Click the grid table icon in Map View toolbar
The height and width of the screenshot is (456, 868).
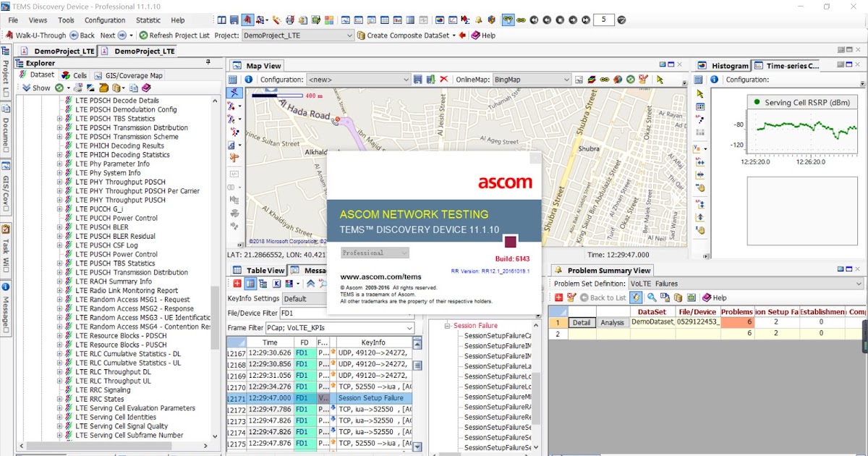233,80
